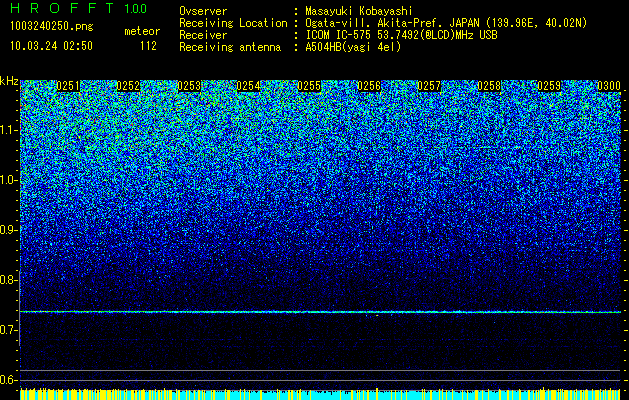This screenshot has width=629, height=400.
Task: Select the ICOM IC-575 receiver text
Action: tap(401, 35)
